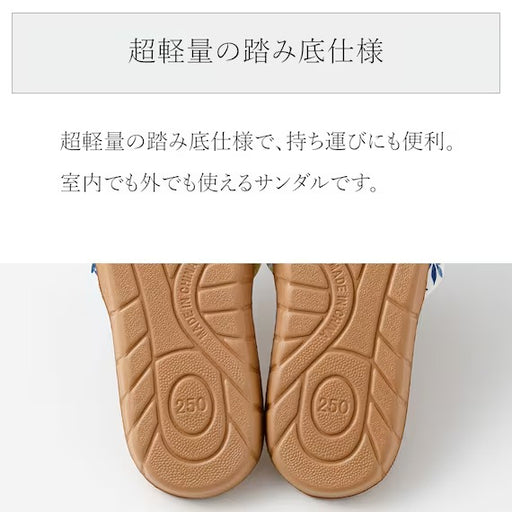The image size is (512, 512).
Task: Click the 超軽量の踏み底仕様 heading banner
Action: click(x=256, y=53)
